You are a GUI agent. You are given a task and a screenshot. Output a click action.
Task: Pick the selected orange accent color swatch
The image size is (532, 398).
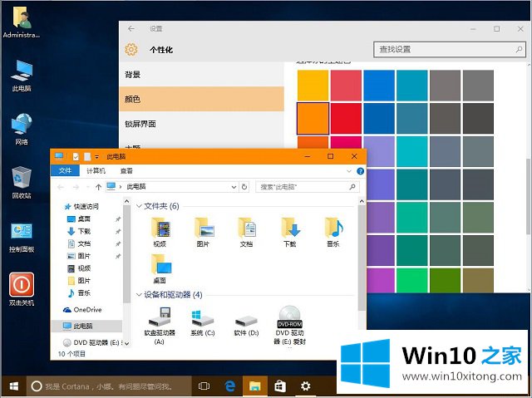[313, 117]
